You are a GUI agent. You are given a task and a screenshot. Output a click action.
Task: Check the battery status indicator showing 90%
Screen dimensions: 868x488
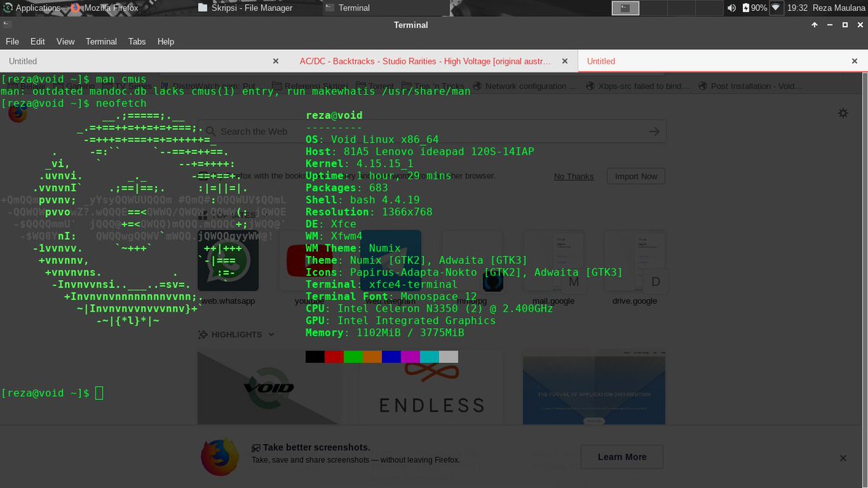[x=754, y=8]
